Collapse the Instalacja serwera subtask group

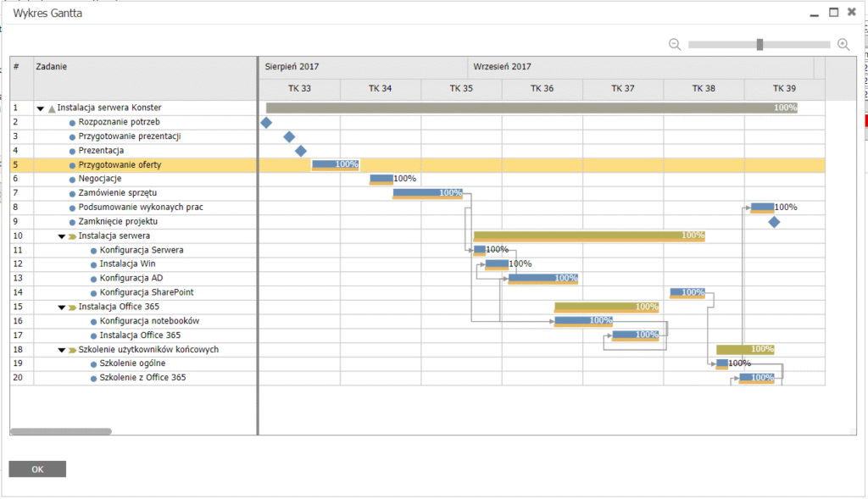[x=62, y=236]
